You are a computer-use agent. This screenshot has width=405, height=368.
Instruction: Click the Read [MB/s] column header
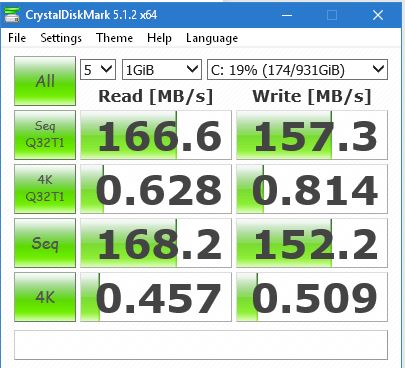pos(155,97)
